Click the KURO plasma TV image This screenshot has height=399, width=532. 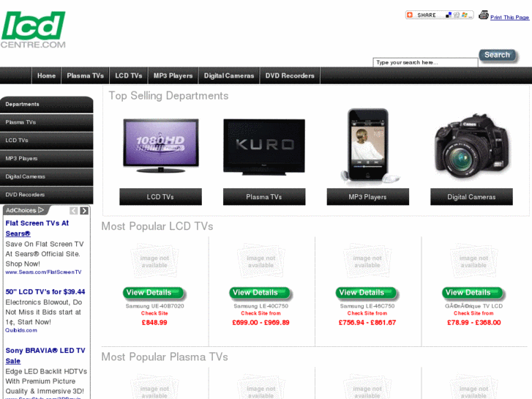[x=264, y=147]
